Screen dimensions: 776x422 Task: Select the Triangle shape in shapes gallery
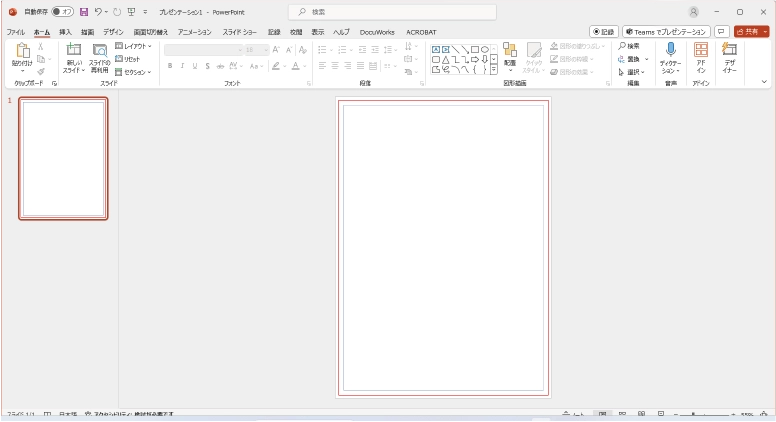[445, 60]
